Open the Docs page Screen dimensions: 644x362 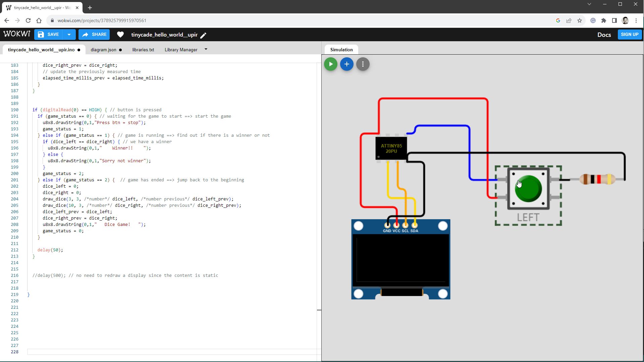[604, 35]
